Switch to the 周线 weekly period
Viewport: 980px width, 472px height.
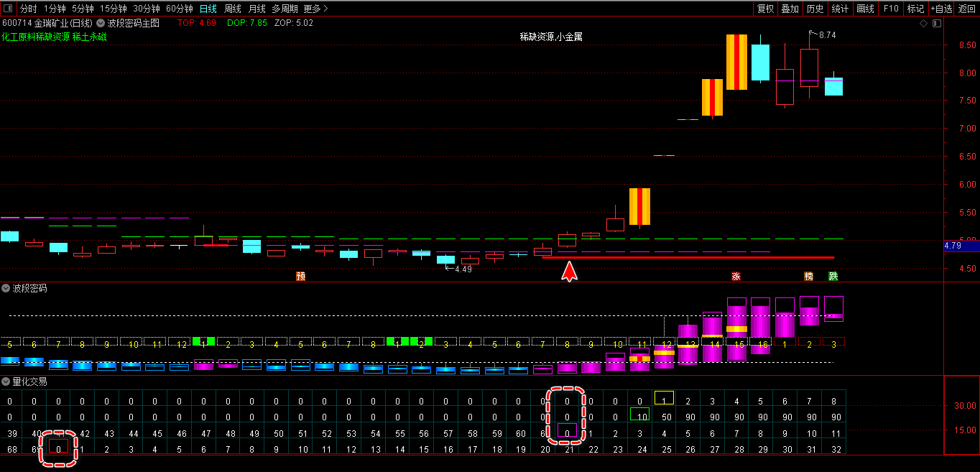233,9
